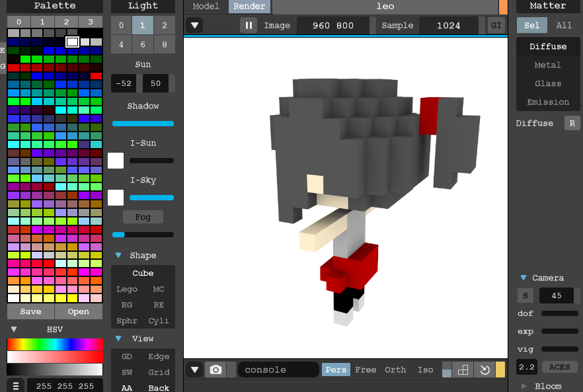The width and height of the screenshot is (583, 392).
Task: Select the Lego shape
Action: coord(127,289)
